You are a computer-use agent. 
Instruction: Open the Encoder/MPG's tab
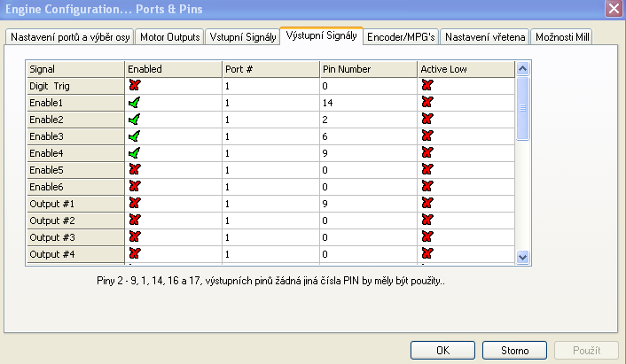pos(401,37)
